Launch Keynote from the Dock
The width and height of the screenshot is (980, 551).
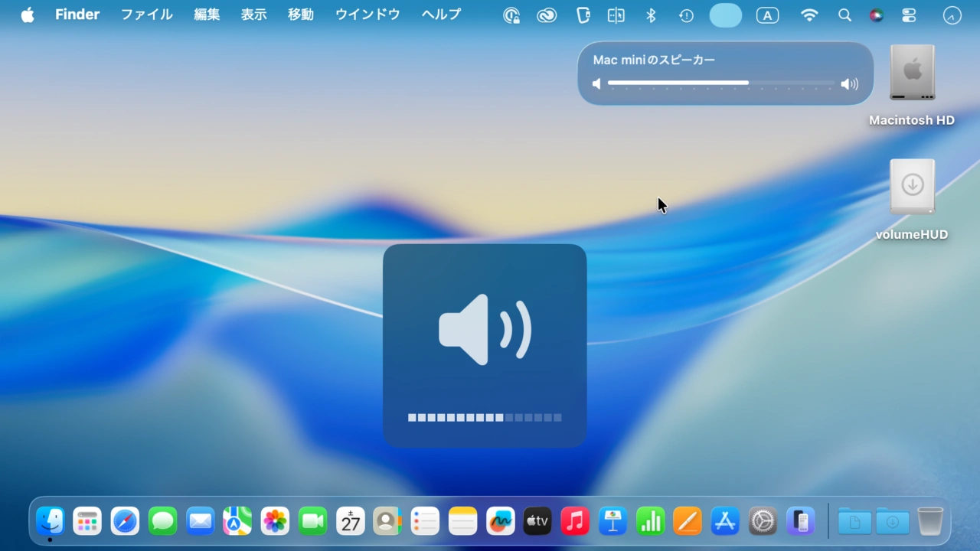(x=612, y=522)
